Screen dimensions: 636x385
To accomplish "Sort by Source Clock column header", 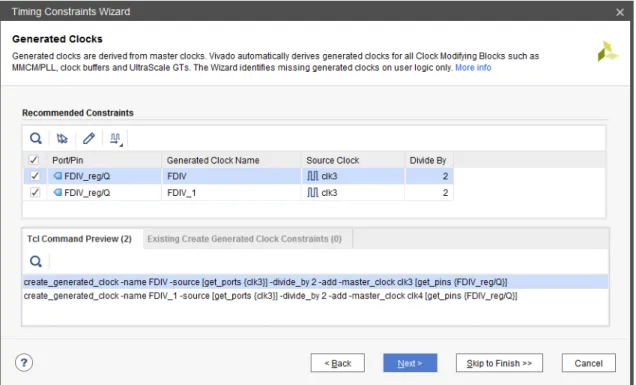I will (x=352, y=160).
